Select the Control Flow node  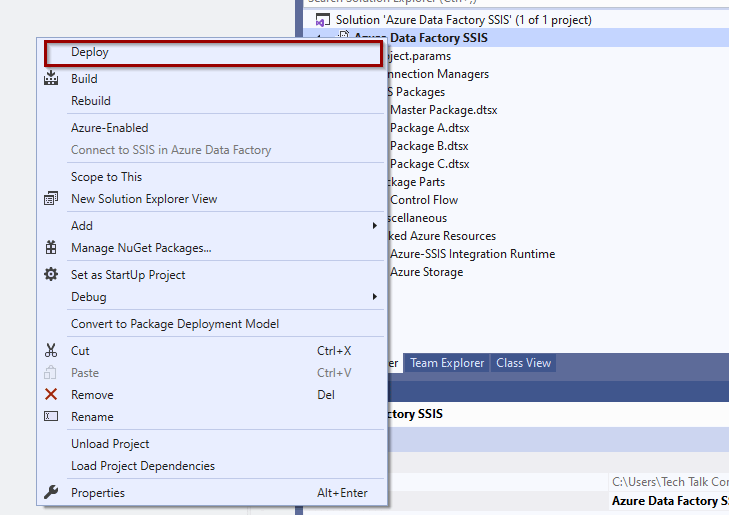click(x=424, y=200)
